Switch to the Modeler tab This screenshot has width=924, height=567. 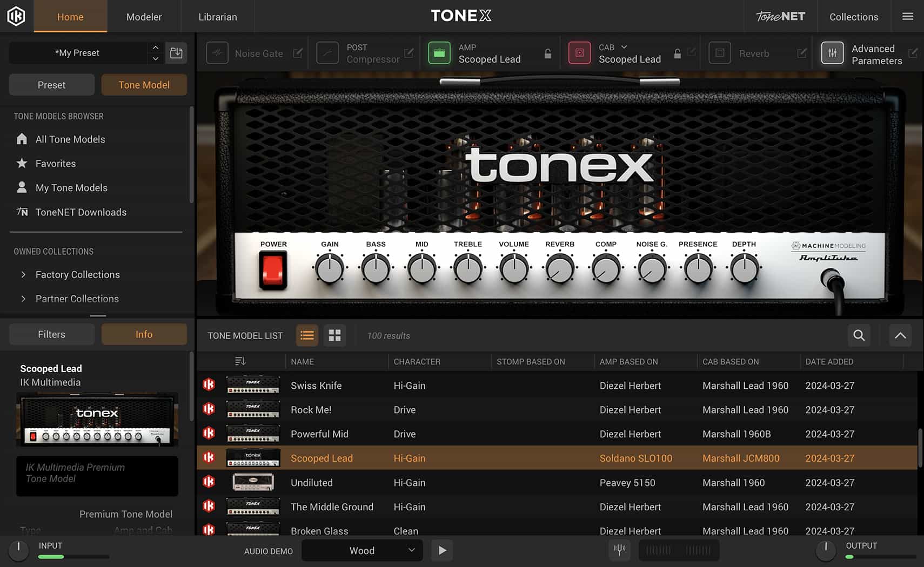tap(143, 16)
